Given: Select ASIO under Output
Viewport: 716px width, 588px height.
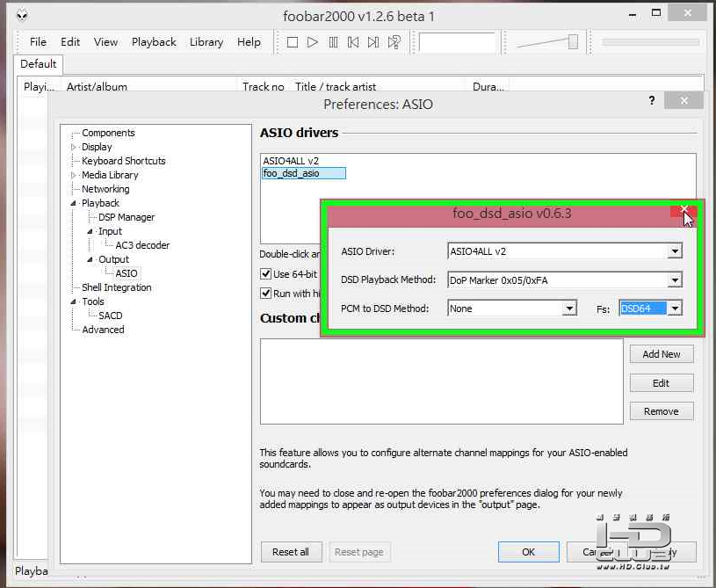Looking at the screenshot, I should (x=126, y=273).
